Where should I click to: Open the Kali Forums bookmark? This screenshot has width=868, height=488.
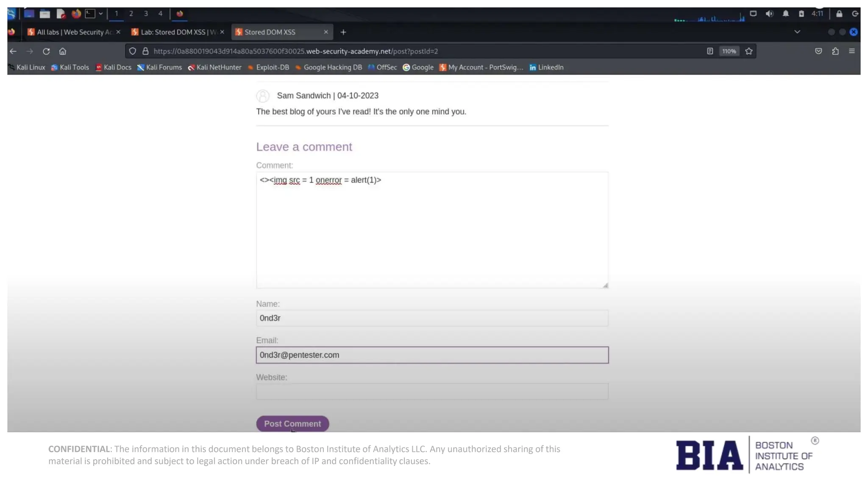click(159, 67)
